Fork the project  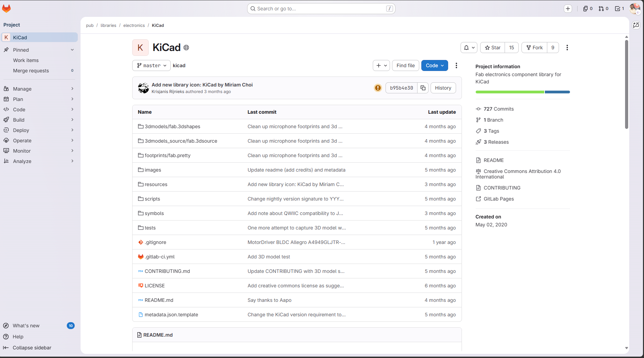click(535, 48)
